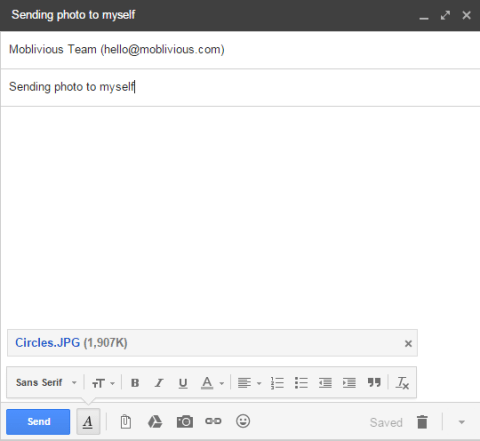Apply numbered list formatting
Image resolution: width=480 pixels, height=441 pixels.
[277, 383]
